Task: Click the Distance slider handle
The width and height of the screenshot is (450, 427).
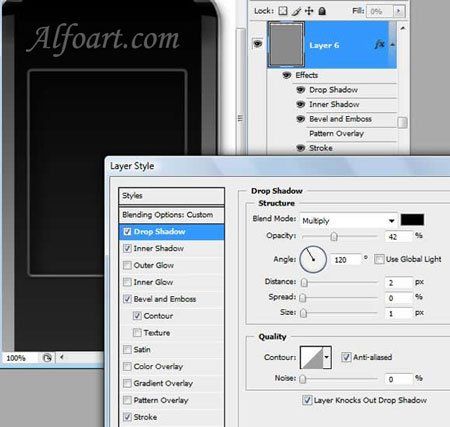Action: coord(304,283)
